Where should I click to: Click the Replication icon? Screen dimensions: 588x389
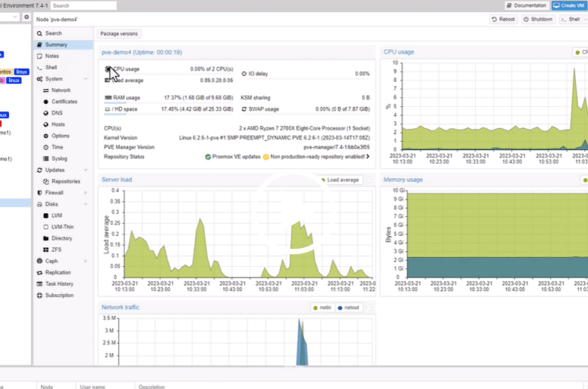(40, 273)
